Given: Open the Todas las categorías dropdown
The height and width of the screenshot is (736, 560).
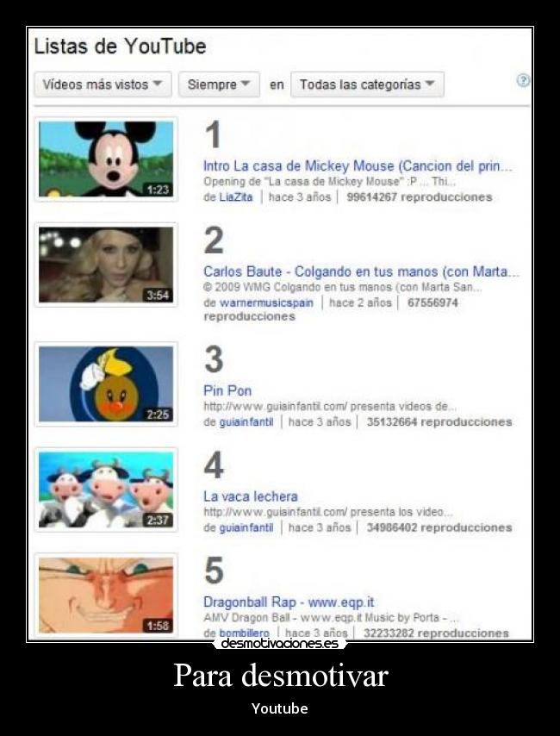Looking at the screenshot, I should coord(367,84).
